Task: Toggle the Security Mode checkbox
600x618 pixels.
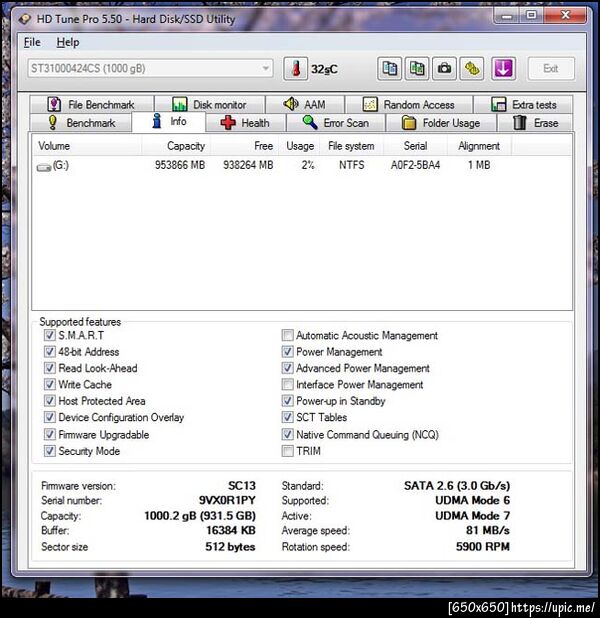Action: click(49, 451)
